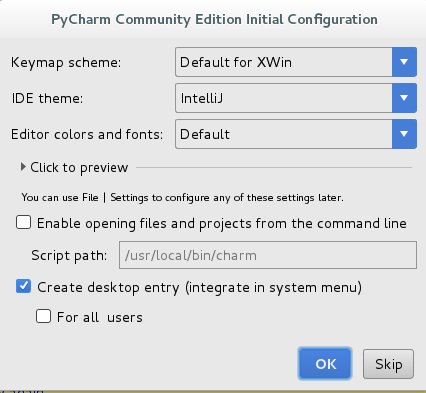Click the Editor colors and fonts label
This screenshot has height=393, width=426.
[x=87, y=134]
